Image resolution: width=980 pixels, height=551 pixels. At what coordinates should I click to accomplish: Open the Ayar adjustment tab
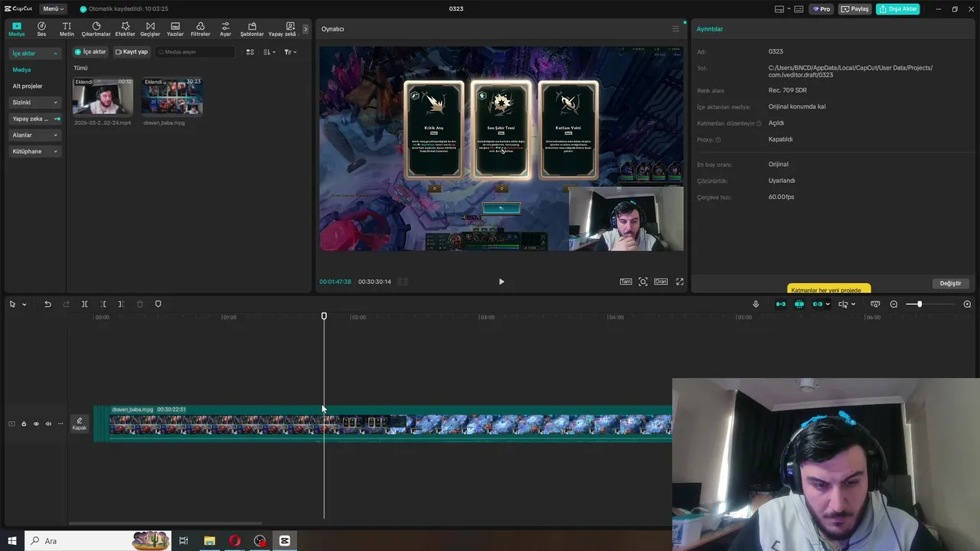225,29
